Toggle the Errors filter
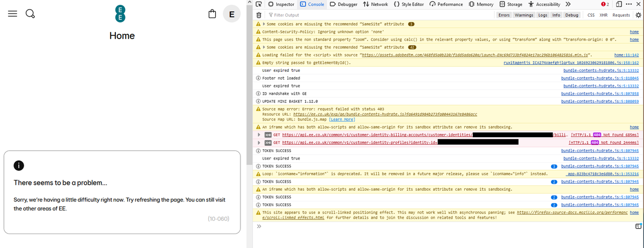 pyautogui.click(x=504, y=15)
